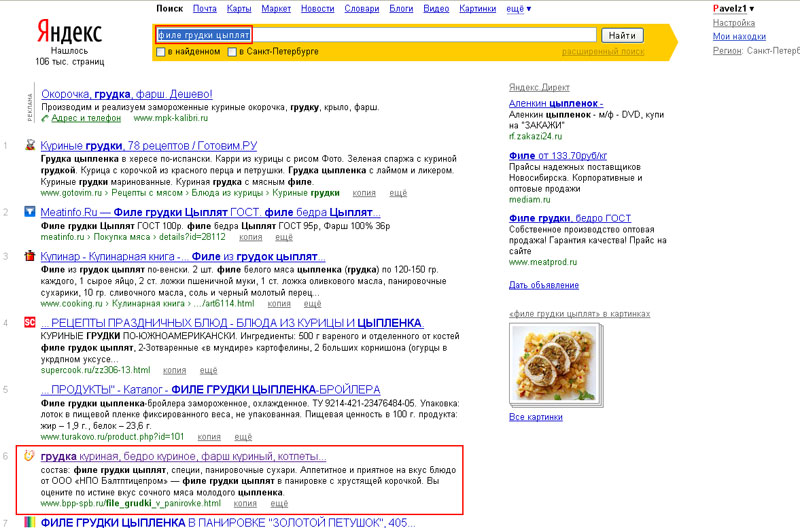Click 'копия' for the turakovo.ru result
This screenshot has height=528, width=800.
point(209,437)
